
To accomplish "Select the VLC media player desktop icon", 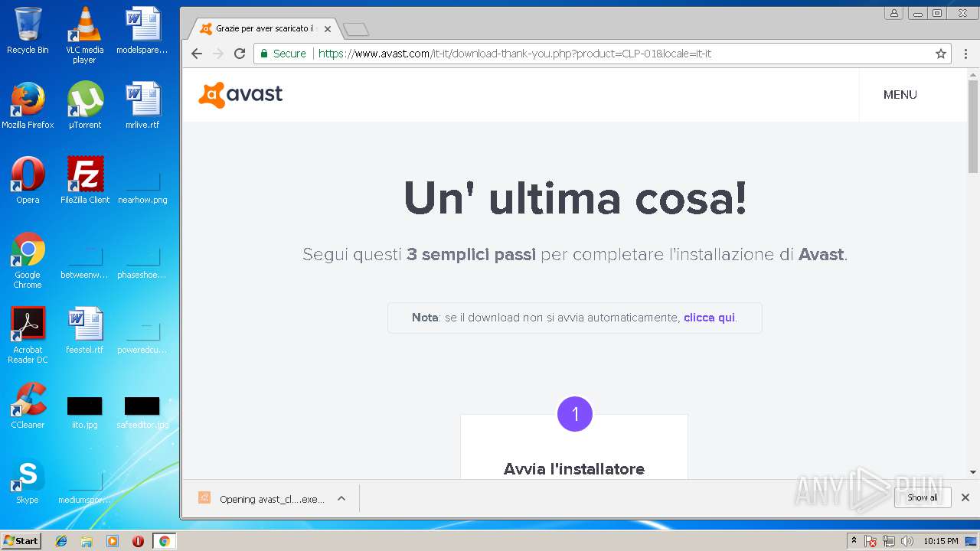I will [x=84, y=35].
